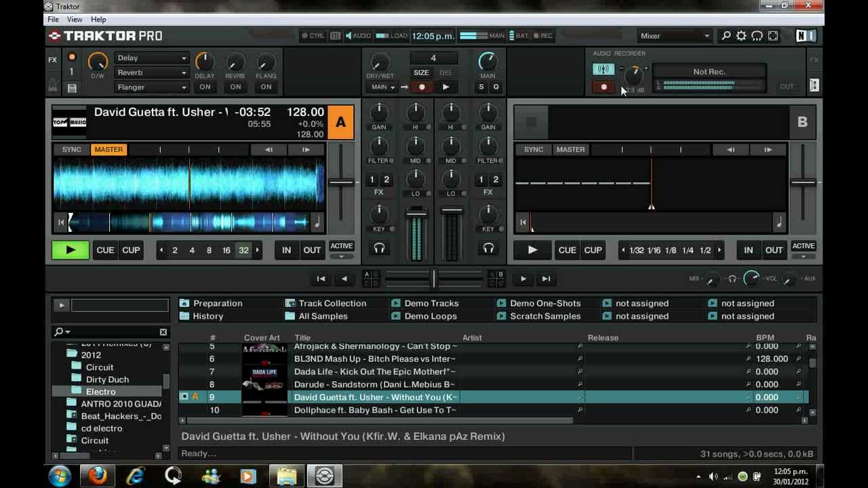Play Deck A with green play button
This screenshot has height=488, width=868.
point(70,250)
